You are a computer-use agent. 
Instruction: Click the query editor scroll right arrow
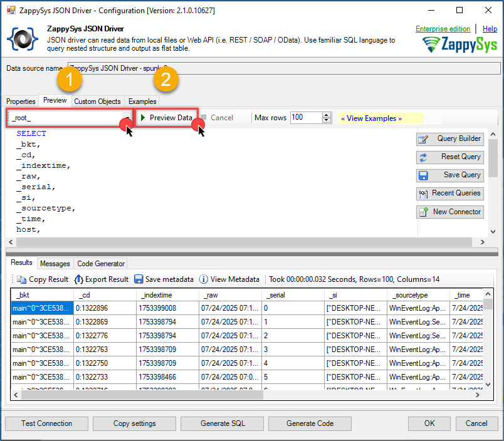coord(483,242)
